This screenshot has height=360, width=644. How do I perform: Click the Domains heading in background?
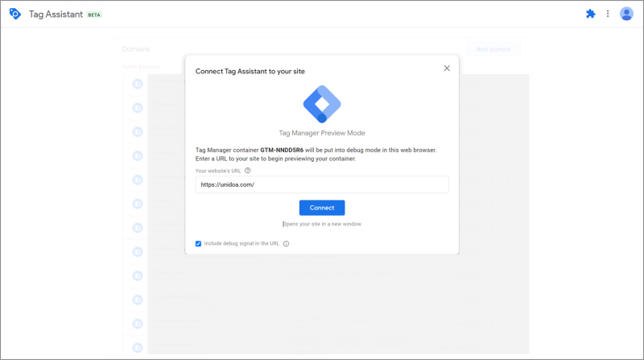(136, 49)
